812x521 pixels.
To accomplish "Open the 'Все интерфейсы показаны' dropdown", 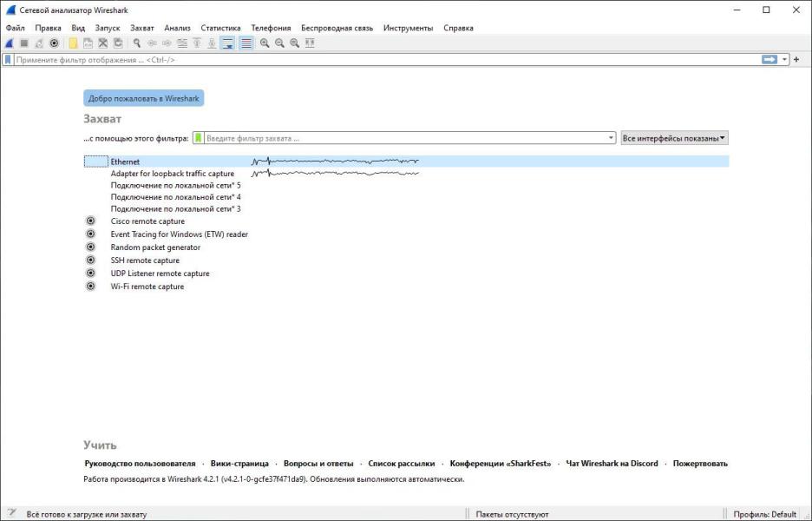I will point(674,138).
